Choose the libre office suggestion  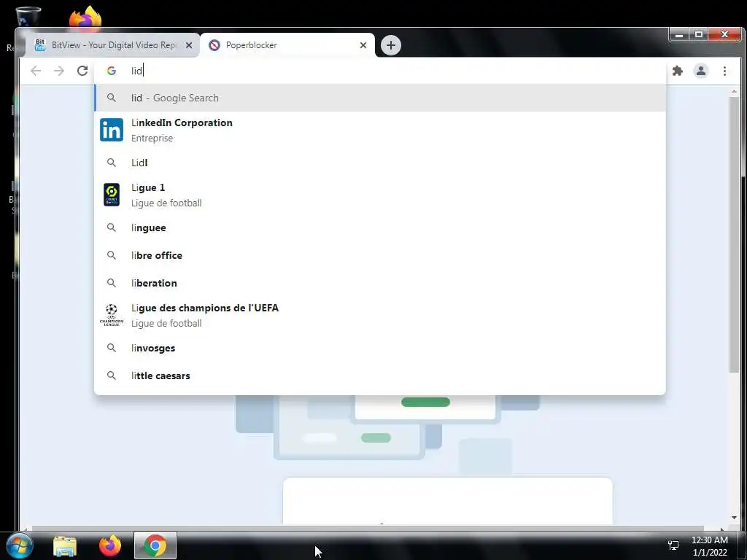pos(379,255)
